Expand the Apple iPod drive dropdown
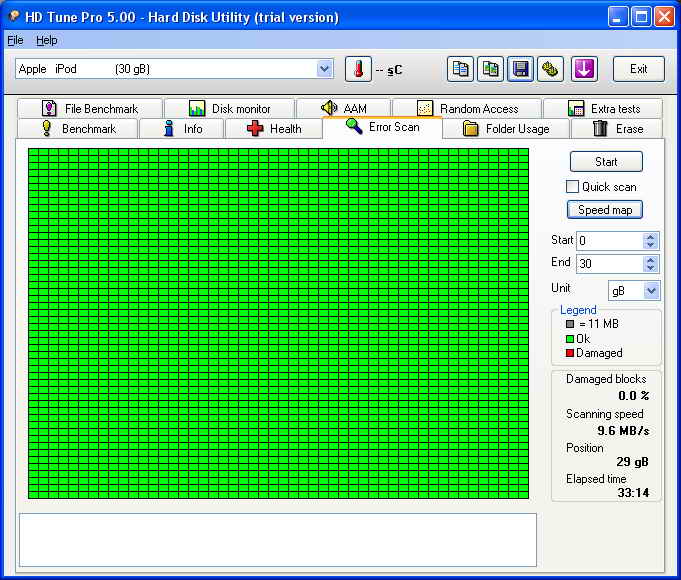This screenshot has width=681, height=580. coord(324,69)
